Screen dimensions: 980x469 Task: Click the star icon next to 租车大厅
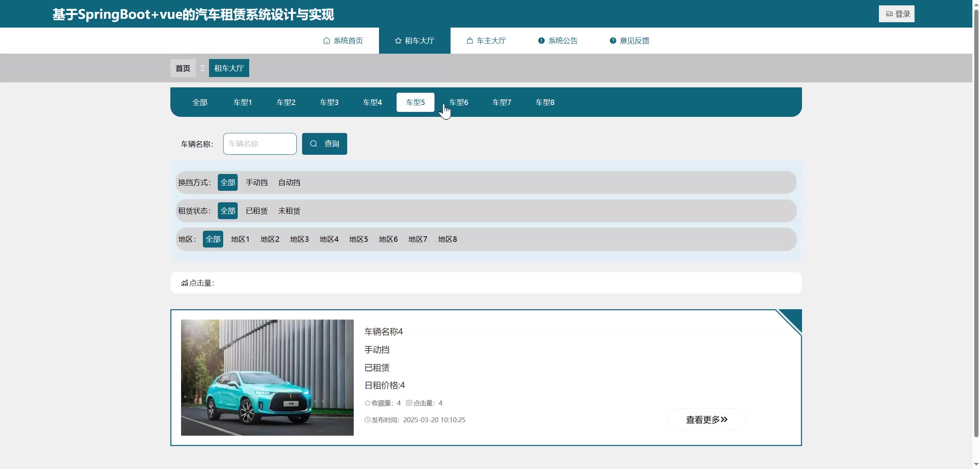tap(398, 41)
